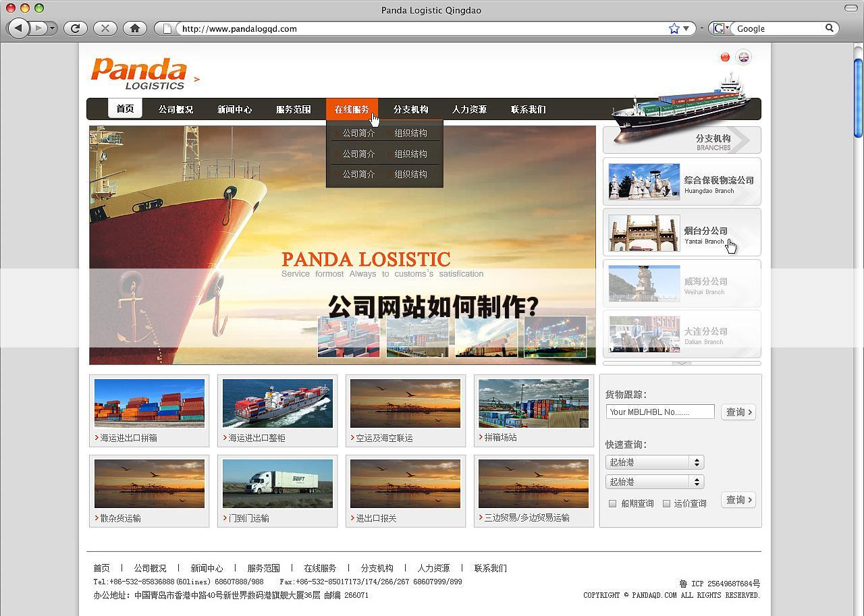Click footer link 联系我们
This screenshot has height=616, width=864.
[490, 568]
